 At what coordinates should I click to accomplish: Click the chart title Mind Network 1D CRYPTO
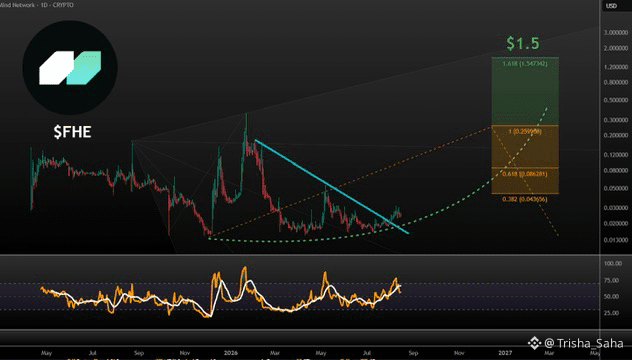(37, 5)
